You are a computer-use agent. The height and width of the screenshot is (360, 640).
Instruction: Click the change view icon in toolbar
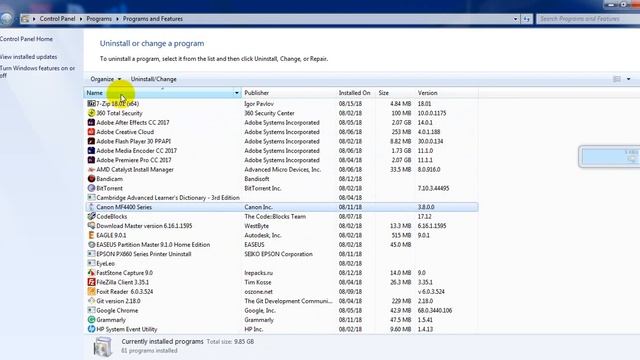pyautogui.click(x=617, y=79)
